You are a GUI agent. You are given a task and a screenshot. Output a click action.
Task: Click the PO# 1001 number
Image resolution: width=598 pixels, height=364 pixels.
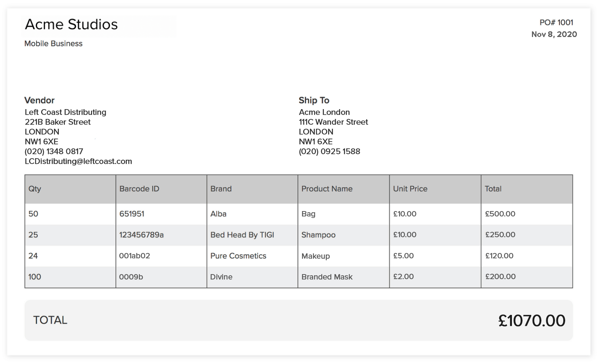pyautogui.click(x=556, y=23)
